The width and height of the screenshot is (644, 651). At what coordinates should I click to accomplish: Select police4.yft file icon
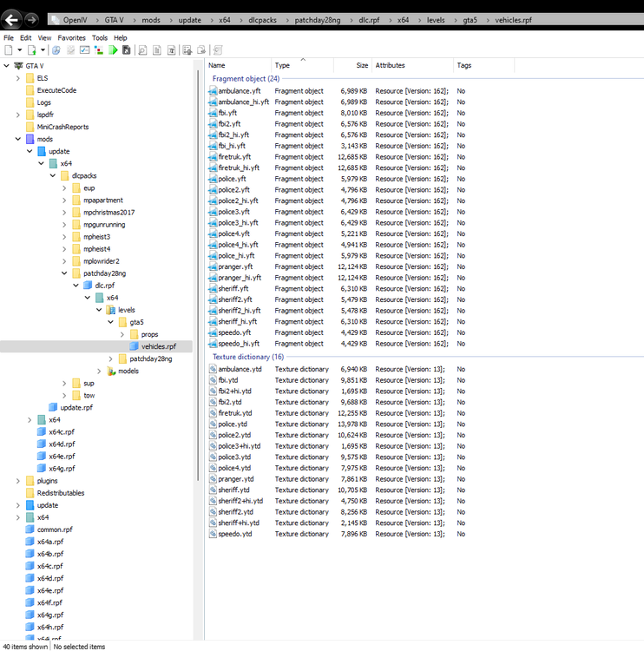tap(213, 233)
